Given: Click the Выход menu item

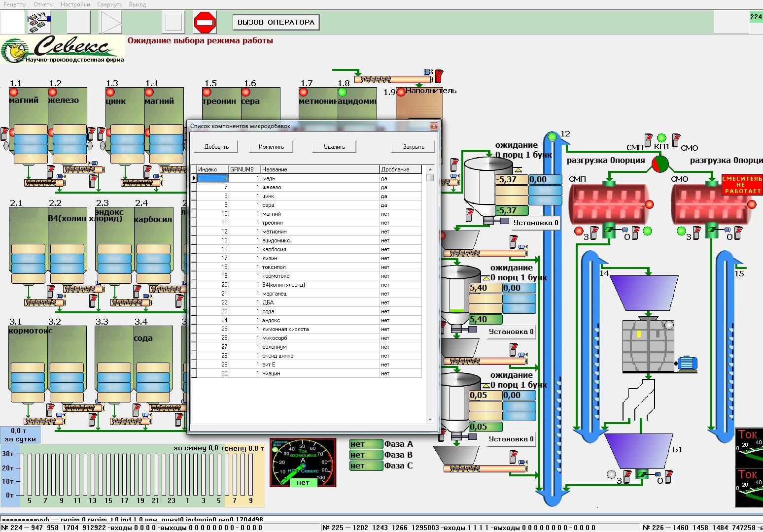Looking at the screenshot, I should pyautogui.click(x=137, y=4).
